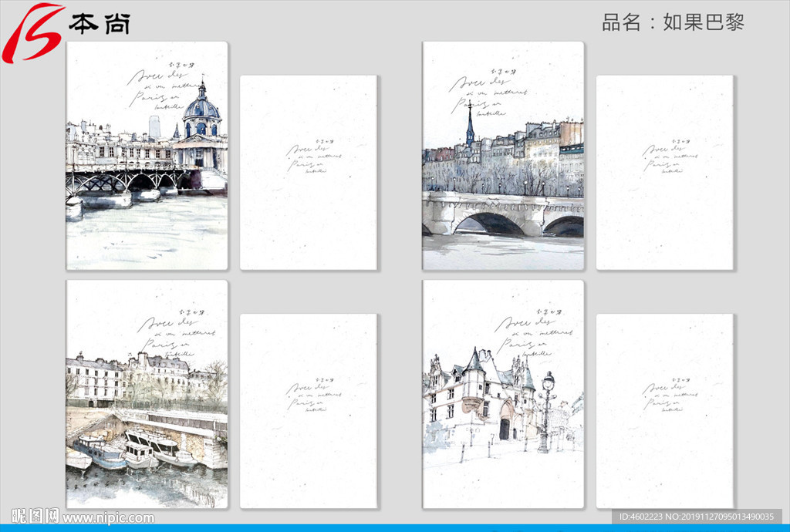790x532 pixels.
Task: Click the blank back cover beside dome notebook
Action: [x=309, y=172]
